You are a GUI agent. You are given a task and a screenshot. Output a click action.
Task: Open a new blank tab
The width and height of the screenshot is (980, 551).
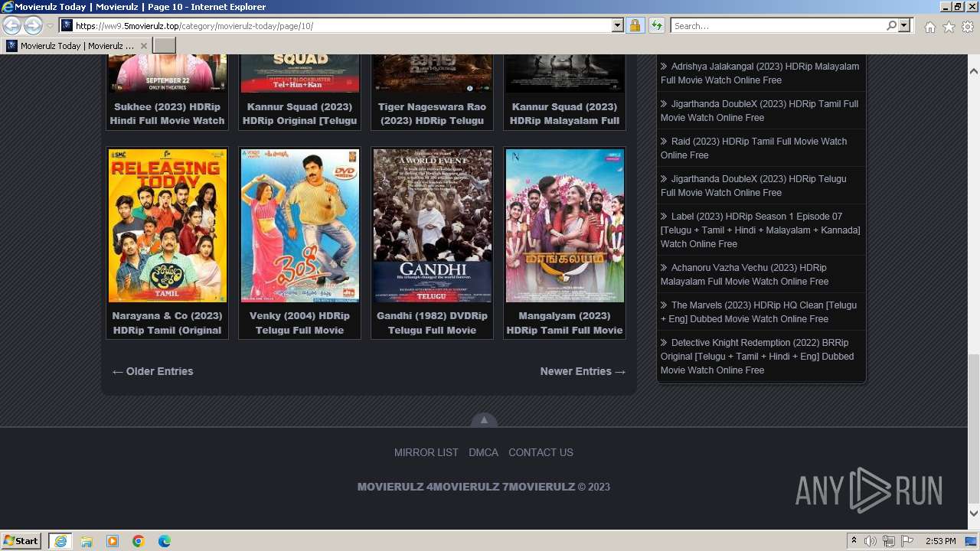coord(164,46)
